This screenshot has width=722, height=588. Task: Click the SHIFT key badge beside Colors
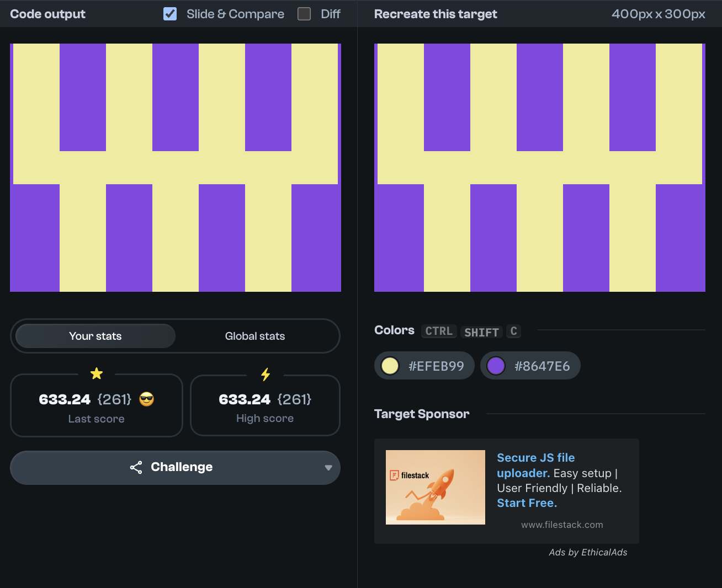(x=481, y=332)
